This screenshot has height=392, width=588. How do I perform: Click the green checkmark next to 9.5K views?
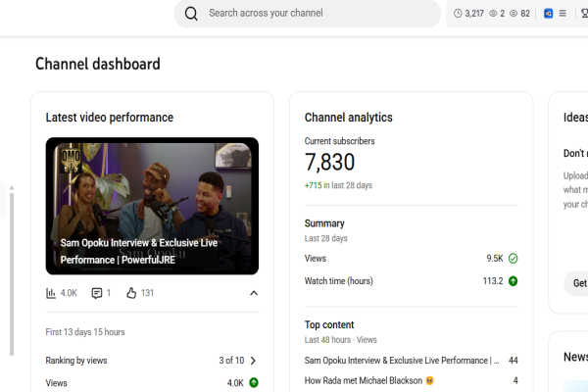(513, 259)
